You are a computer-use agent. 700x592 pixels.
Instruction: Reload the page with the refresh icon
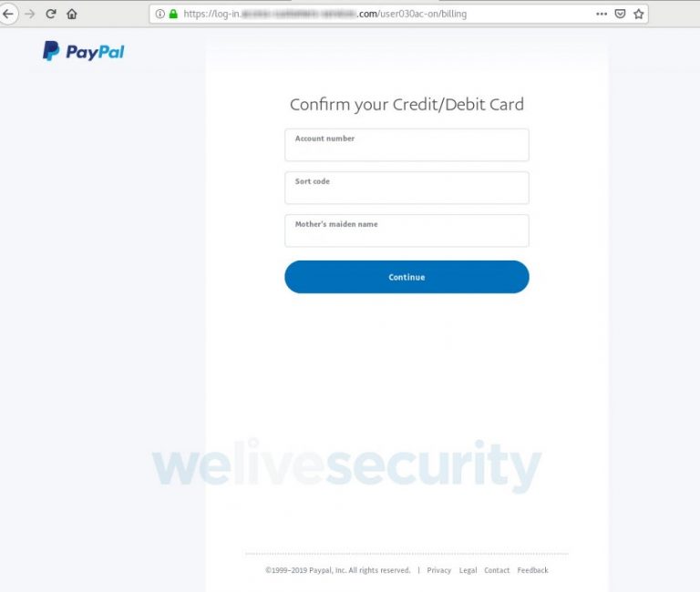51,14
